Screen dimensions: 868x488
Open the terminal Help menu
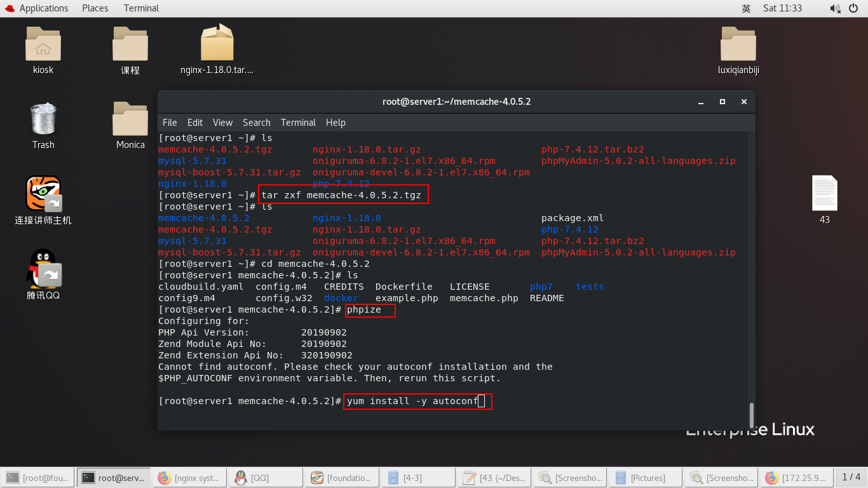pyautogui.click(x=336, y=123)
